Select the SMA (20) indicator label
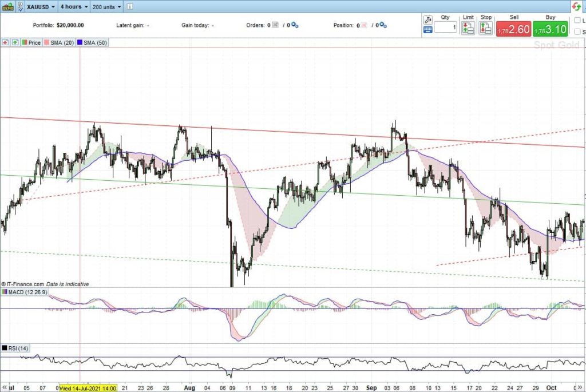 click(62, 42)
